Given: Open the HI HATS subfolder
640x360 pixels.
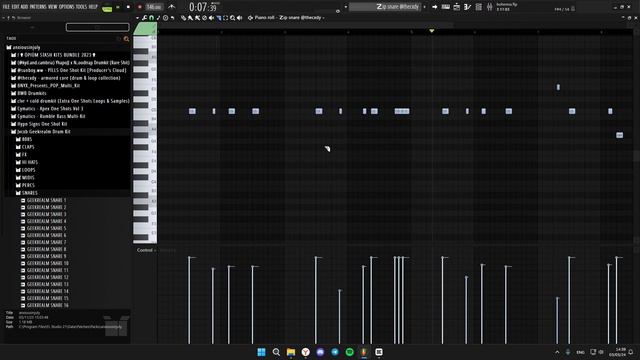Looking at the screenshot, I should point(27,162).
